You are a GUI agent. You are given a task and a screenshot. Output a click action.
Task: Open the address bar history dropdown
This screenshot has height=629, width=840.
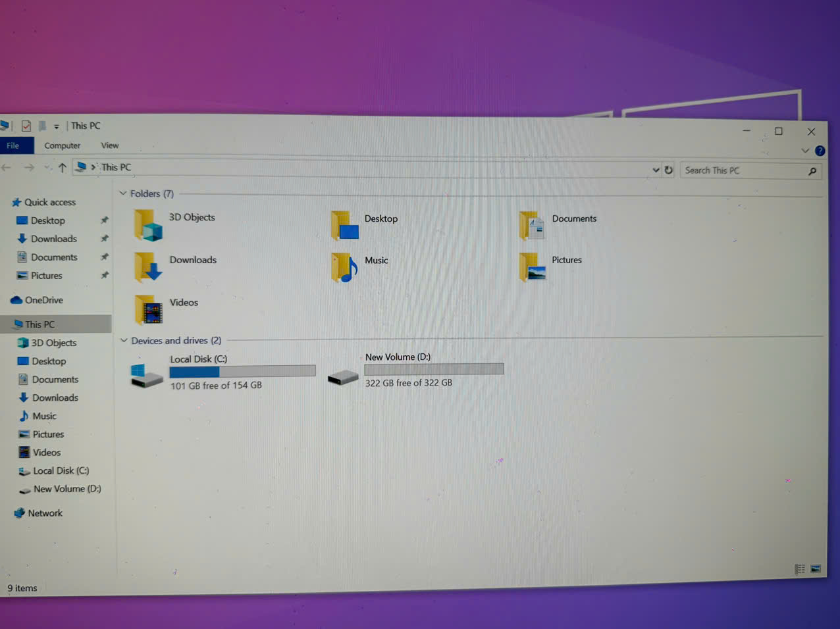click(656, 170)
